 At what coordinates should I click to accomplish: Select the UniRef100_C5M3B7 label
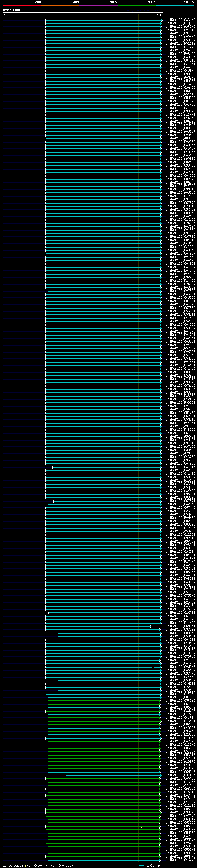pos(180,833)
